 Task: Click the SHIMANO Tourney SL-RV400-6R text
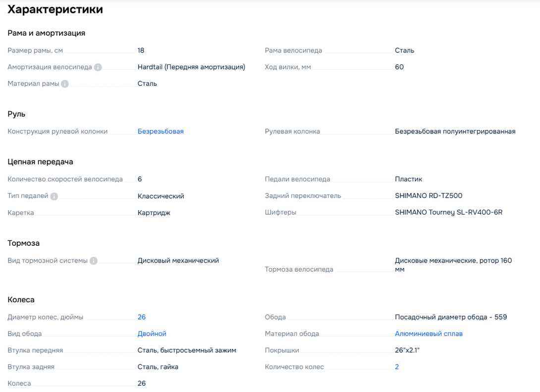449,212
